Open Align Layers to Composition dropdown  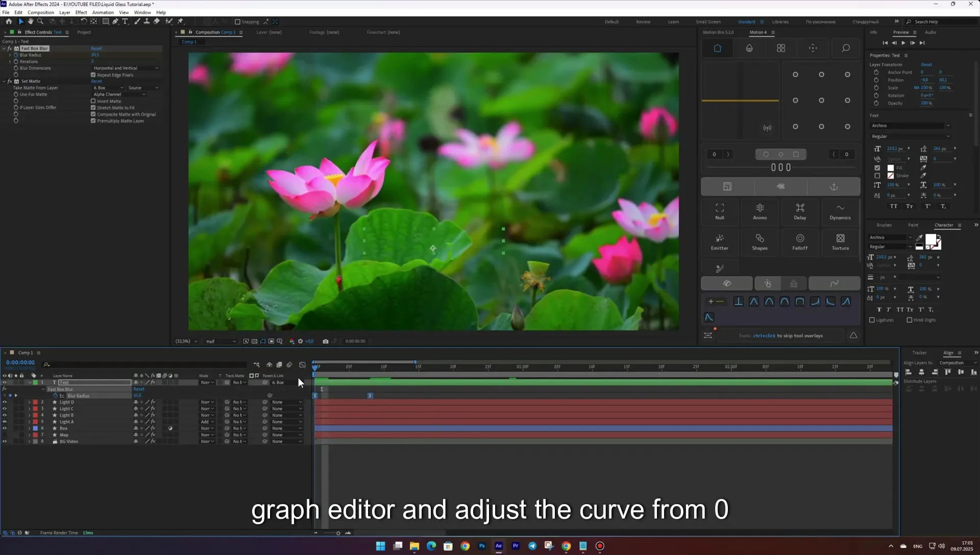tap(958, 363)
